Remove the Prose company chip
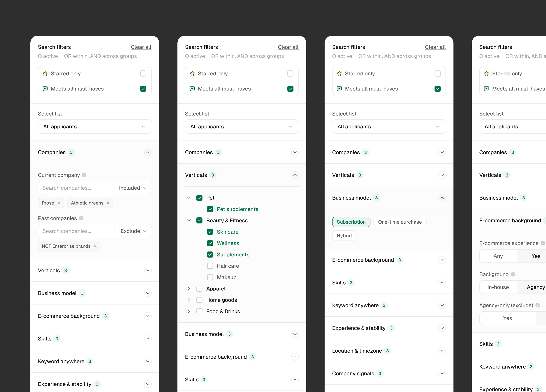546x392 pixels. [x=59, y=203]
